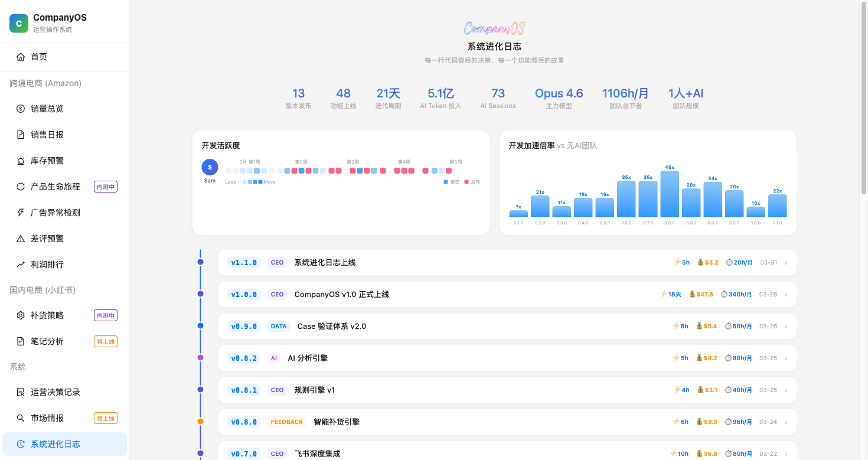This screenshot has height=460, width=868.
Task: Click the stopwatch icon in the v0.8.2 row
Action: pyautogui.click(x=729, y=358)
